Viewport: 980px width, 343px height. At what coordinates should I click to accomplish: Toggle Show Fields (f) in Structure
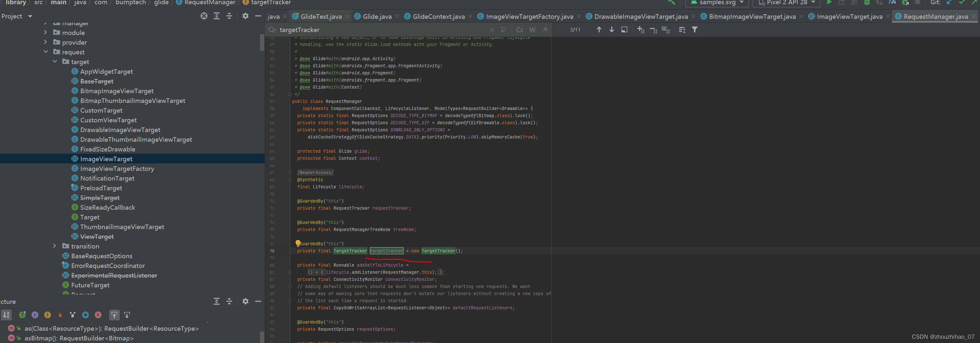point(48,315)
